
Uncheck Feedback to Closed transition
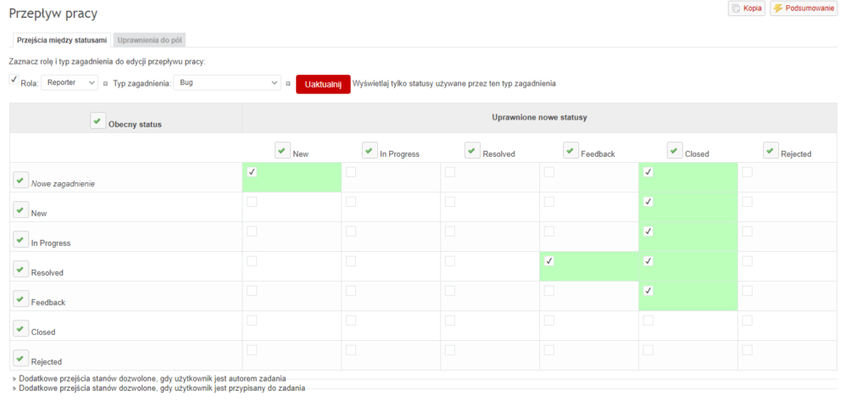click(648, 290)
